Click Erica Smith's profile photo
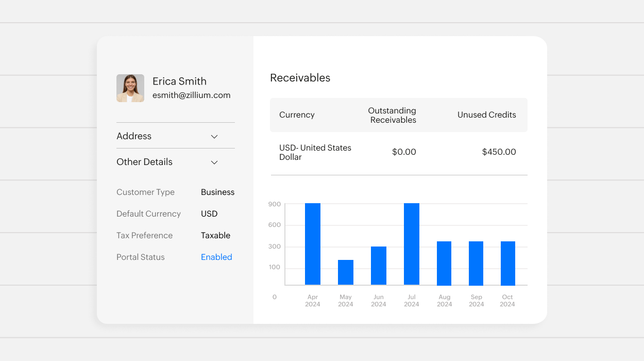The height and width of the screenshot is (361, 644). click(130, 88)
